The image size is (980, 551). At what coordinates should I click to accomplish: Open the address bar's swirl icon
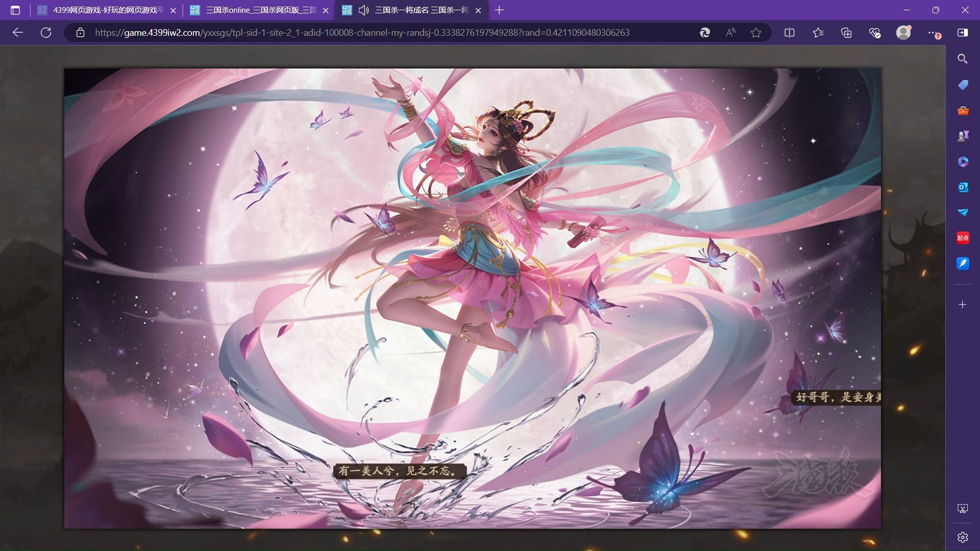click(x=705, y=33)
